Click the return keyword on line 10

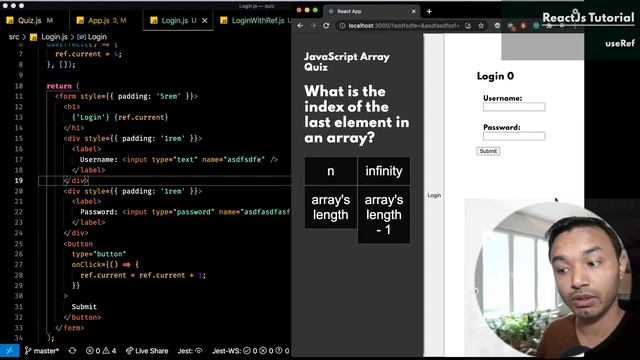pyautogui.click(x=59, y=86)
